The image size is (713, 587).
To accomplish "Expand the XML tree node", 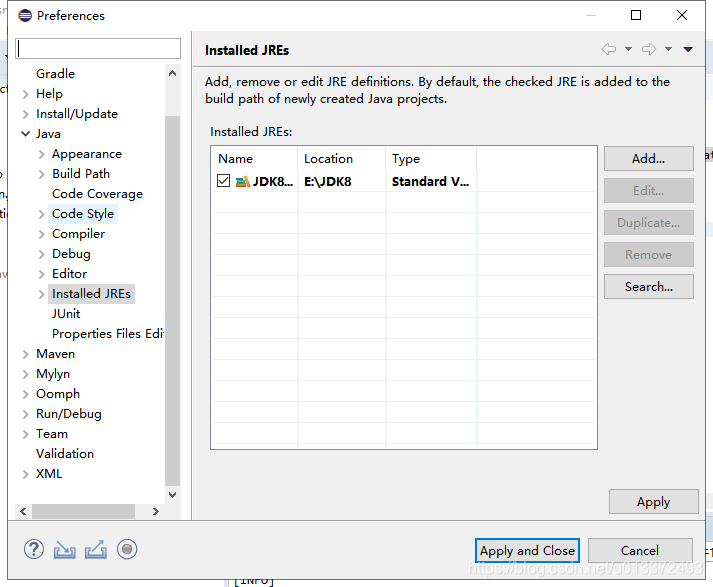I will [x=25, y=474].
